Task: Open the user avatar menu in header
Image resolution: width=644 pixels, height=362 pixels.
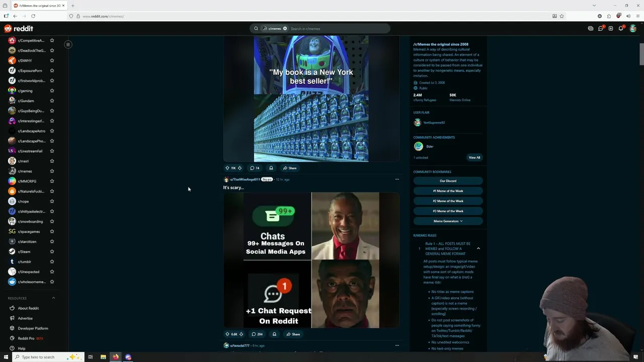Action: tap(633, 29)
